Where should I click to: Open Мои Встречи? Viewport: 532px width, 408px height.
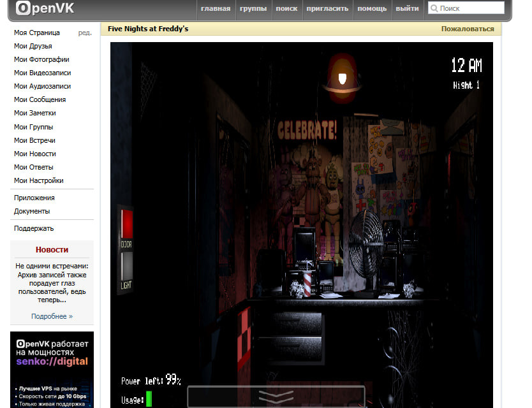coord(34,140)
